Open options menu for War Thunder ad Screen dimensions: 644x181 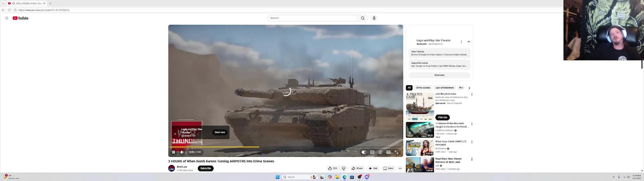461,42
